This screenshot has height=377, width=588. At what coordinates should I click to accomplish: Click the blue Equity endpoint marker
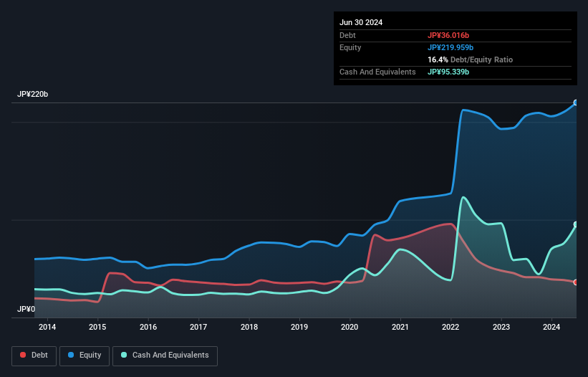tap(576, 102)
